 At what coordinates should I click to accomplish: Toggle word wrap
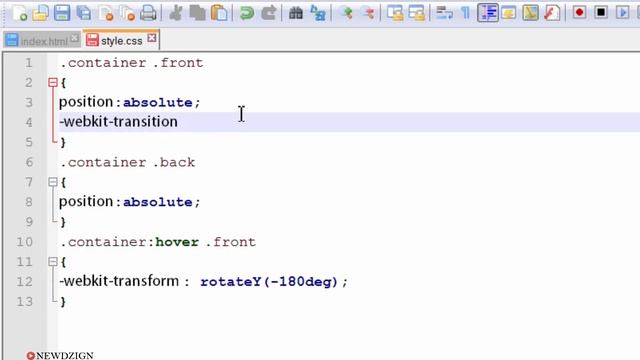point(444,13)
